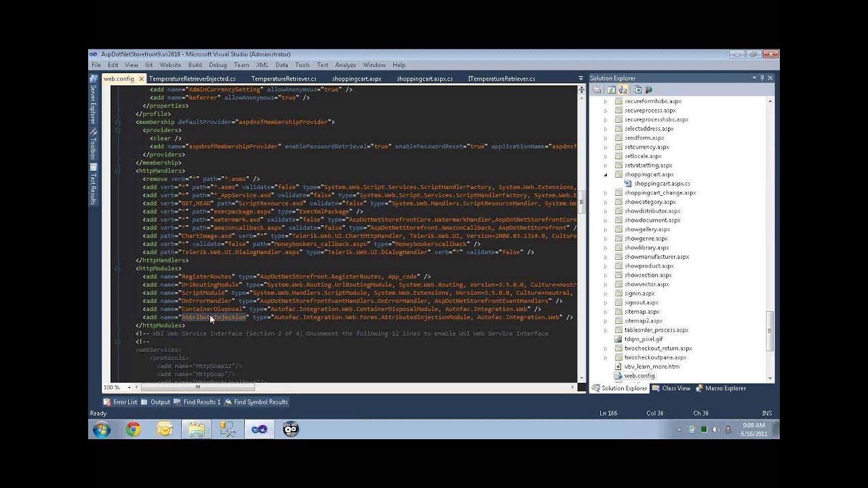
Task: Select shoppingcart.aspx.cs in Solution Explorer tree
Action: (662, 184)
